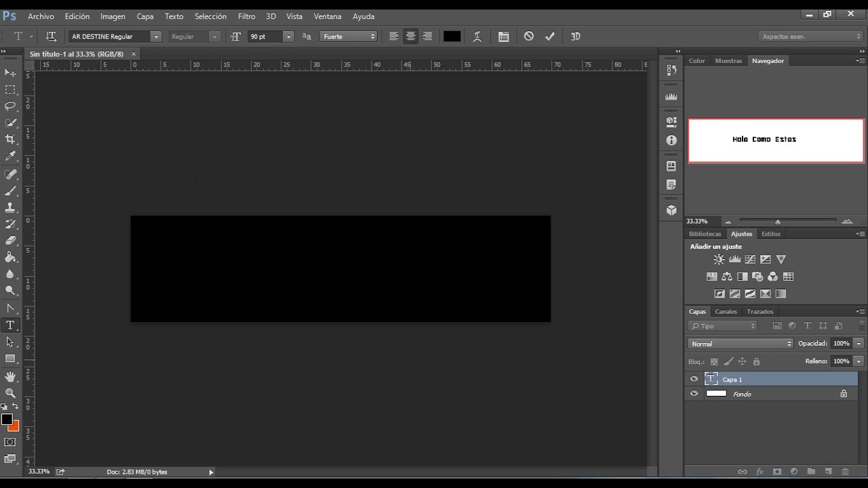The width and height of the screenshot is (868, 488).
Task: Select the Path Selection tool
Action: (10, 342)
